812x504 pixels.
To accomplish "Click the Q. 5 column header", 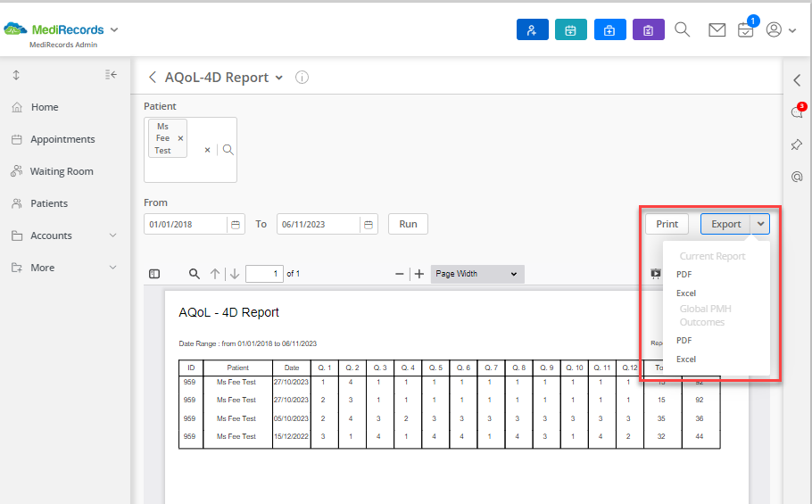I will click(435, 368).
